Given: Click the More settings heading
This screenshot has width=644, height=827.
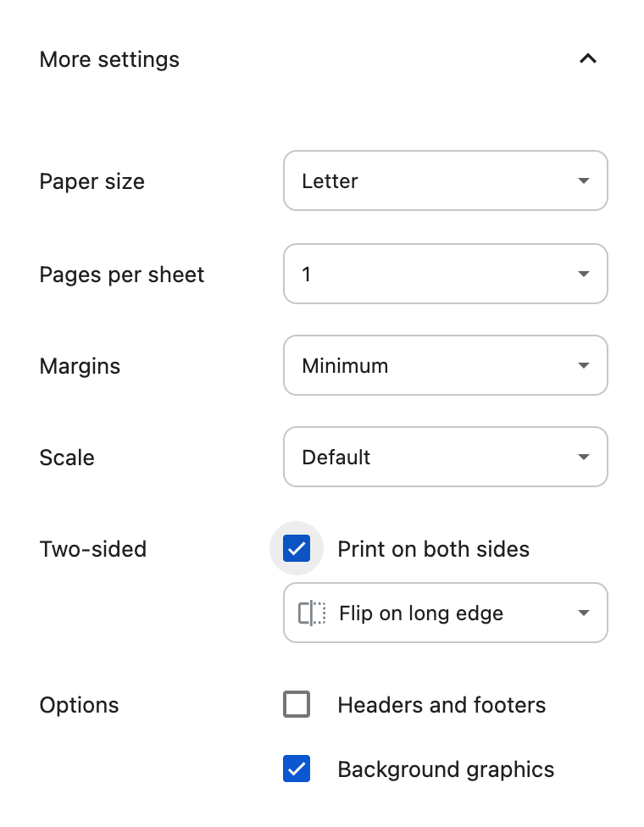Looking at the screenshot, I should click(x=109, y=59).
